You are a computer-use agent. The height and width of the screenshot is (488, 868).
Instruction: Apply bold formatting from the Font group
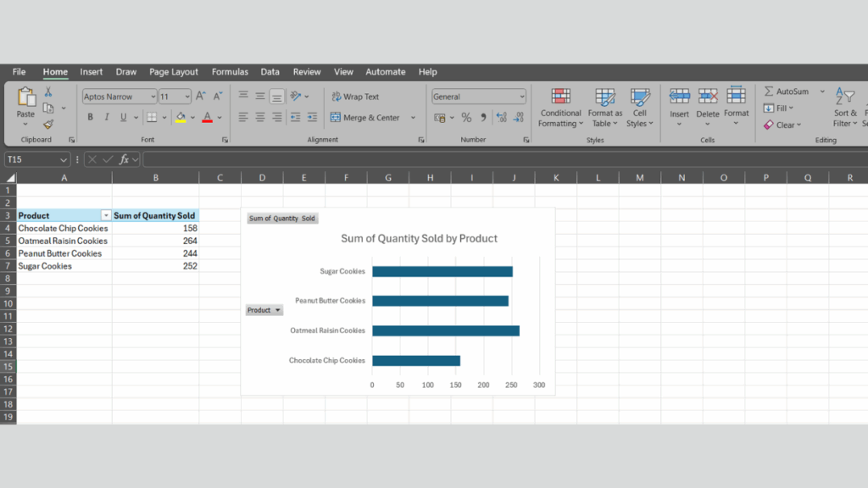(x=90, y=116)
